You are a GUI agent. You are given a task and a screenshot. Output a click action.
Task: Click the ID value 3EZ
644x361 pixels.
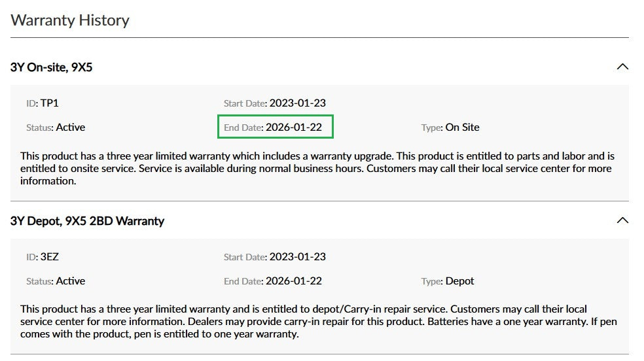50,257
